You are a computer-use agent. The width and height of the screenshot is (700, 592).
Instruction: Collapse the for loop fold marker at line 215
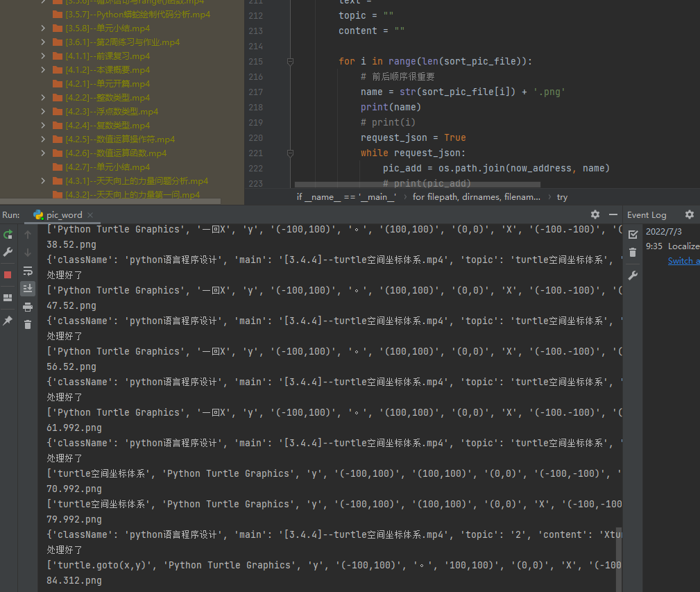tap(290, 62)
